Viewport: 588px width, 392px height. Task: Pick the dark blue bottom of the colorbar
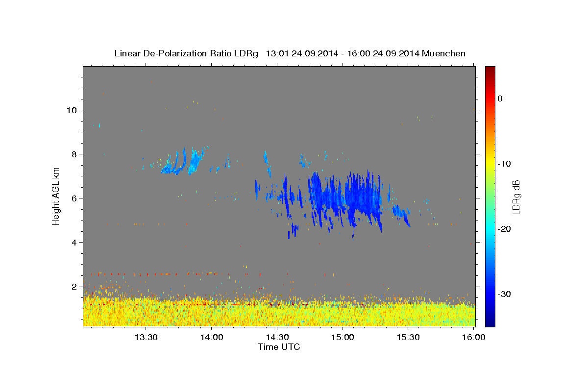coord(490,321)
